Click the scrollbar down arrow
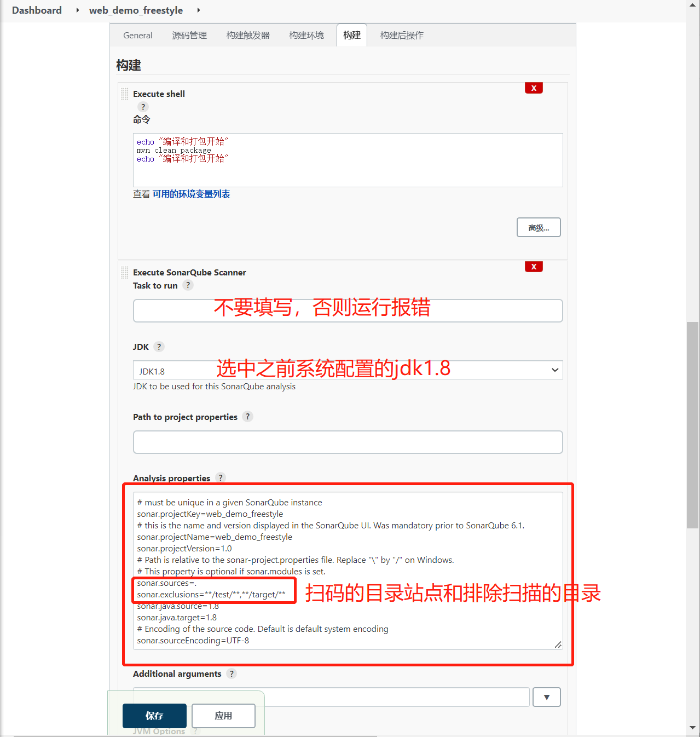 [693, 728]
